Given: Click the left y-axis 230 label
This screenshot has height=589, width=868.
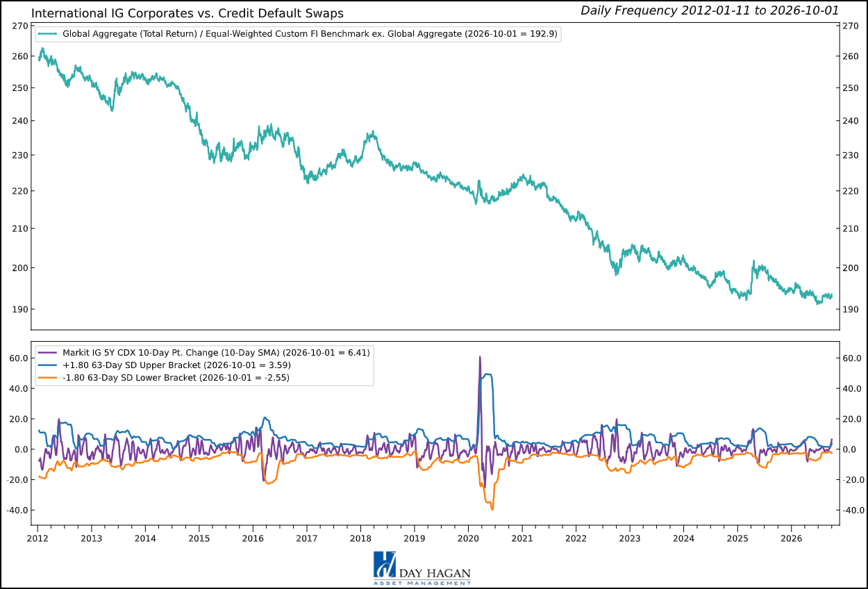Looking at the screenshot, I should pyautogui.click(x=19, y=156).
